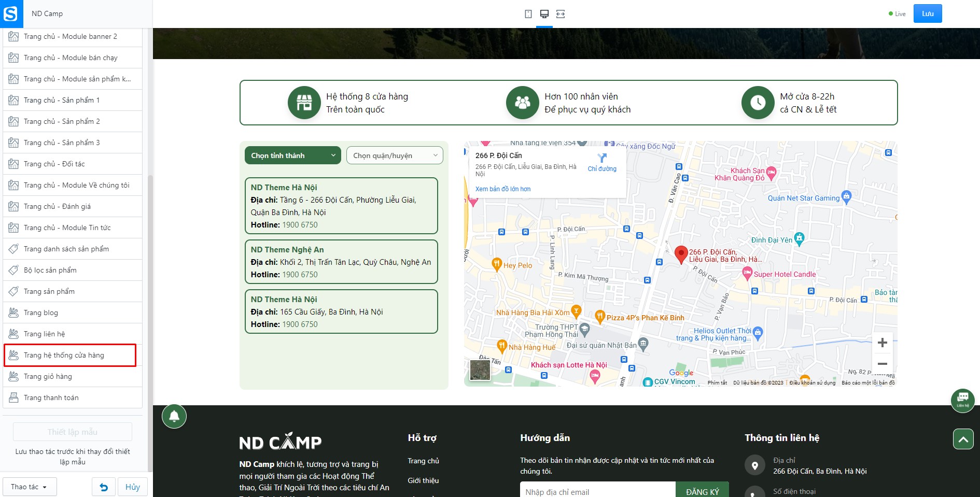980x497 pixels.
Task: Zoom out on the map
Action: pos(883,364)
